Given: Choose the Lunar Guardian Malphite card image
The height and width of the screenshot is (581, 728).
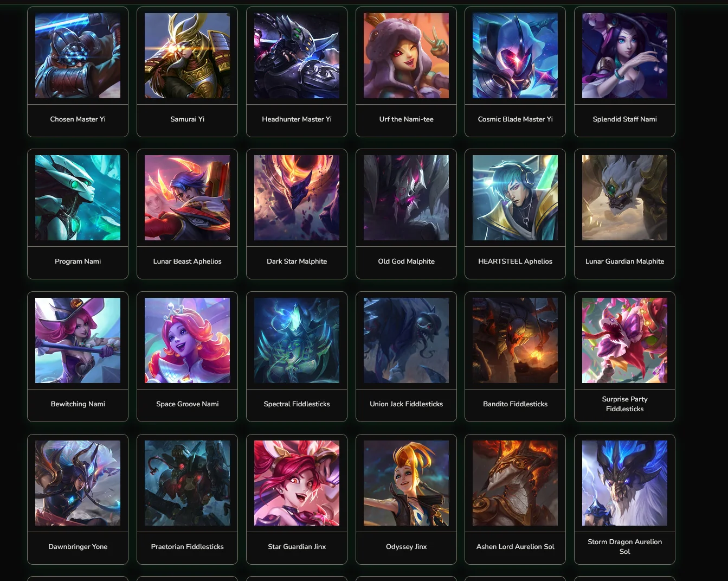Looking at the screenshot, I should click(x=624, y=197).
